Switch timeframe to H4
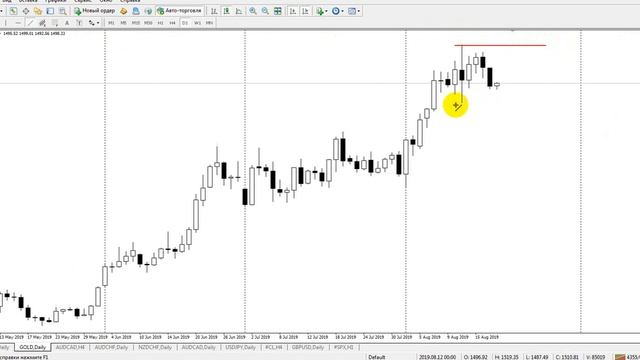This screenshot has width=640, height=360. (173, 23)
